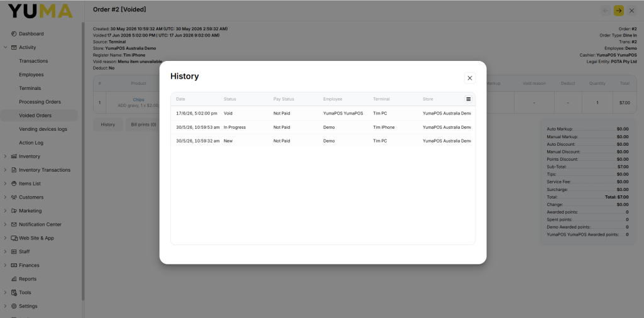Sort by the Pay Status column header
644x318 pixels.
[284, 99]
